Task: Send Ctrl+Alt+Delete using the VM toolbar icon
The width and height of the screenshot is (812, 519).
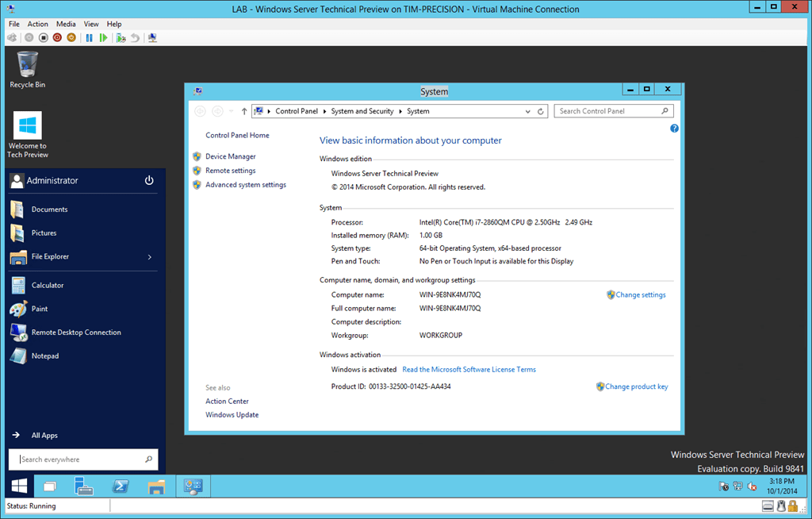Action: click(x=13, y=37)
